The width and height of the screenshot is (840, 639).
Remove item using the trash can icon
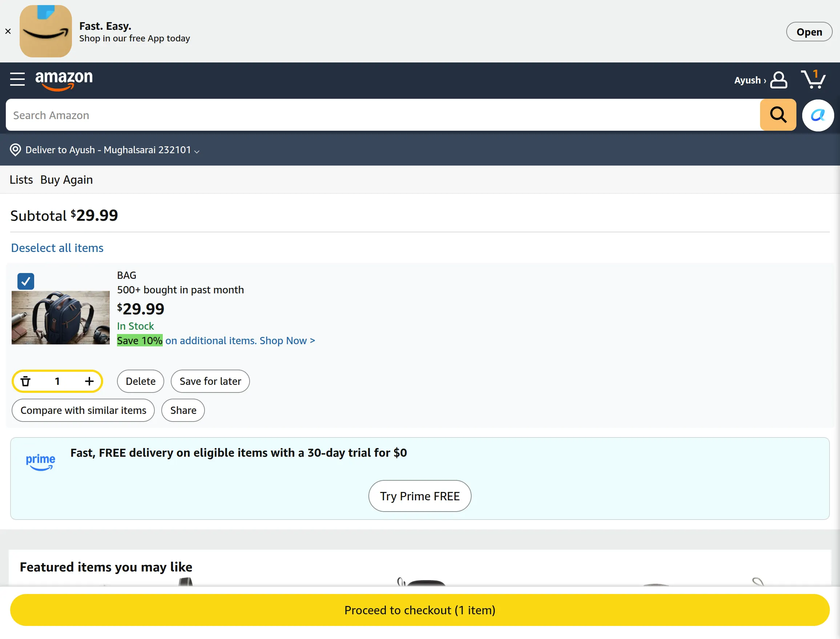[x=25, y=381]
